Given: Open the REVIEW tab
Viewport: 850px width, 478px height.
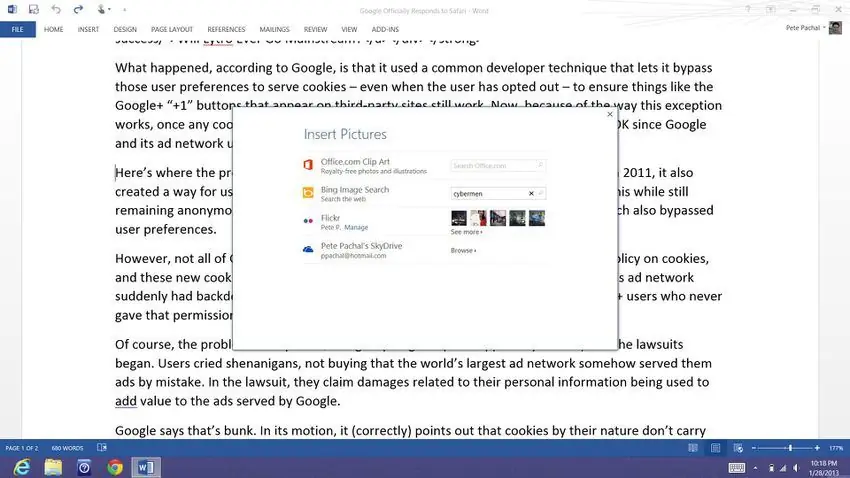Looking at the screenshot, I should [x=315, y=29].
